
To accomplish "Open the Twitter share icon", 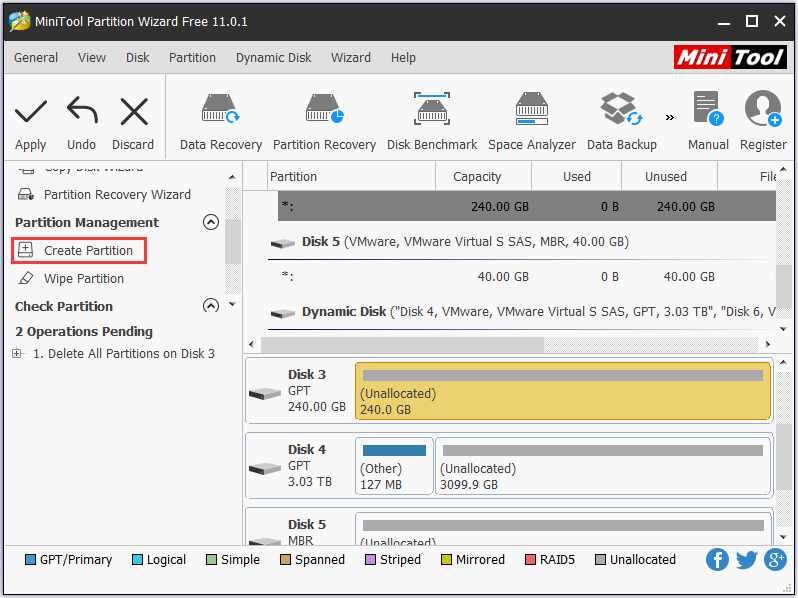I will 747,559.
